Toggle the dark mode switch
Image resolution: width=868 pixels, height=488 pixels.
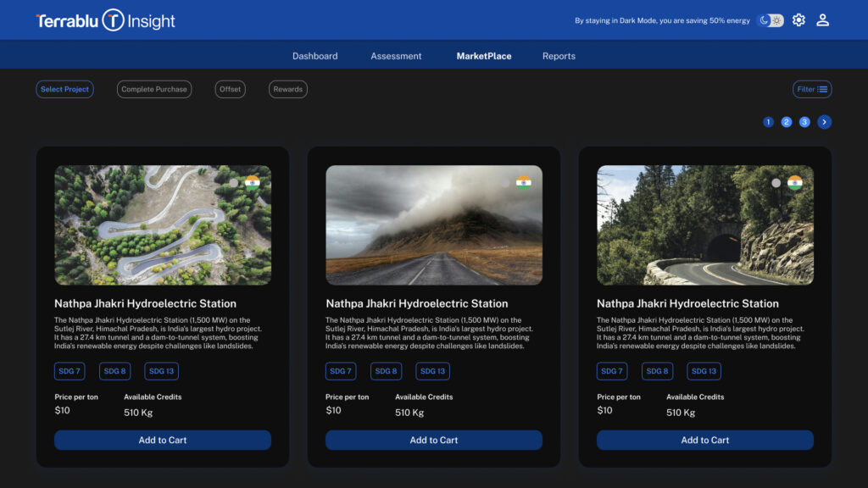[x=770, y=20]
